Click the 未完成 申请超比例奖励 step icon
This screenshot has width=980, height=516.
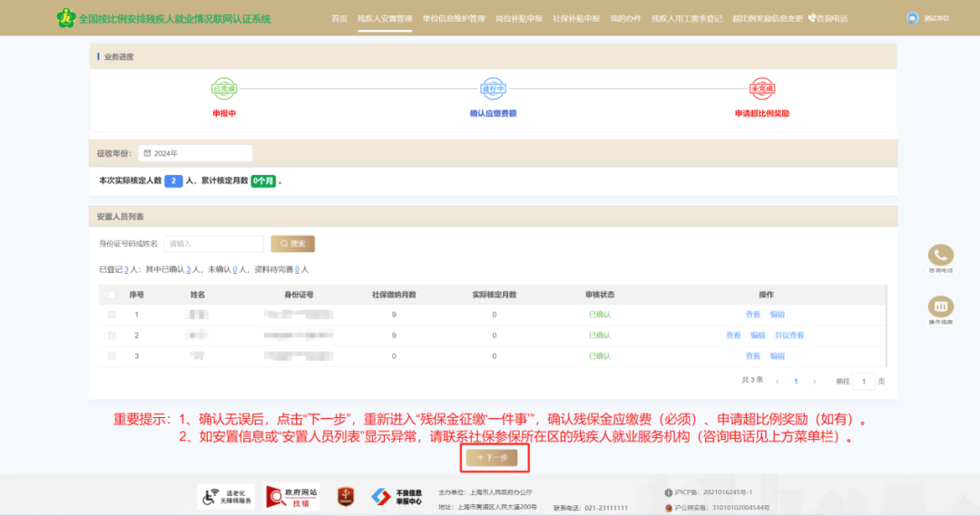[x=762, y=89]
